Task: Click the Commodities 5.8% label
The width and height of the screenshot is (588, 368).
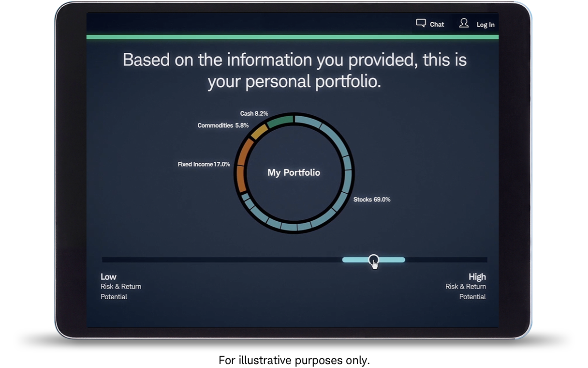Action: point(223,125)
